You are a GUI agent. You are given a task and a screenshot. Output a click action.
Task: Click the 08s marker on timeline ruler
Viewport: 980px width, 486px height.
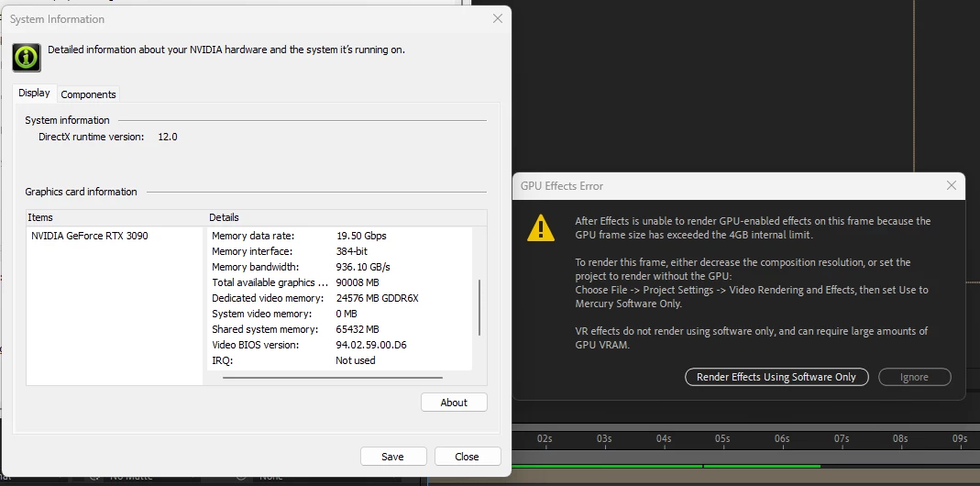tap(900, 439)
